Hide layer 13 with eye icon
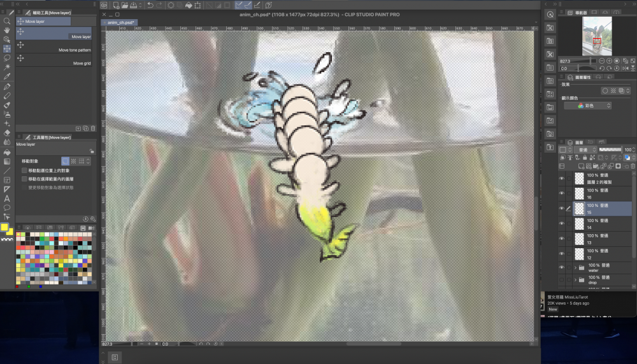Image resolution: width=637 pixels, height=364 pixels. [x=562, y=239]
